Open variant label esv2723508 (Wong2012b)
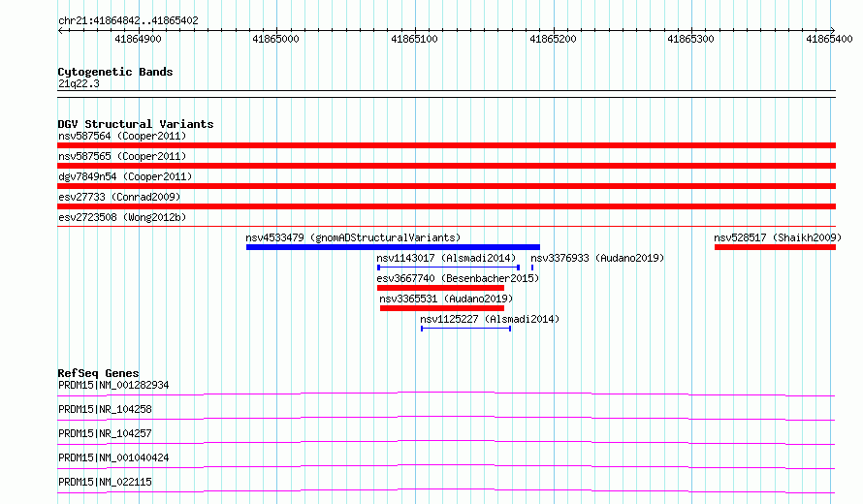This screenshot has height=504, width=863. point(122,217)
